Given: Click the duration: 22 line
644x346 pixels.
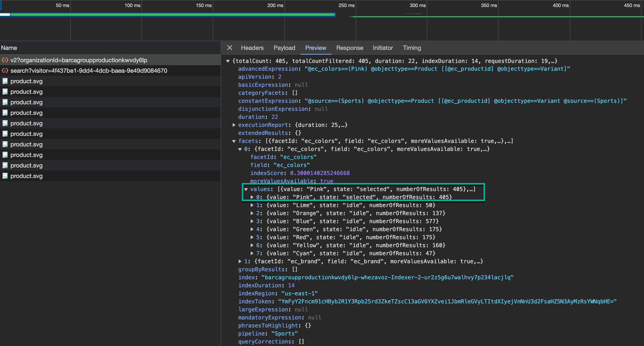Looking at the screenshot, I should pos(258,117).
